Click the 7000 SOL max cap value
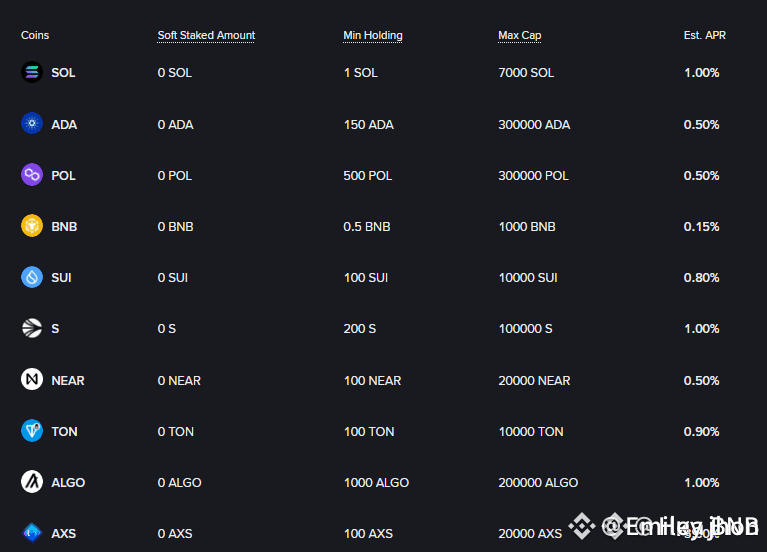 tap(526, 73)
